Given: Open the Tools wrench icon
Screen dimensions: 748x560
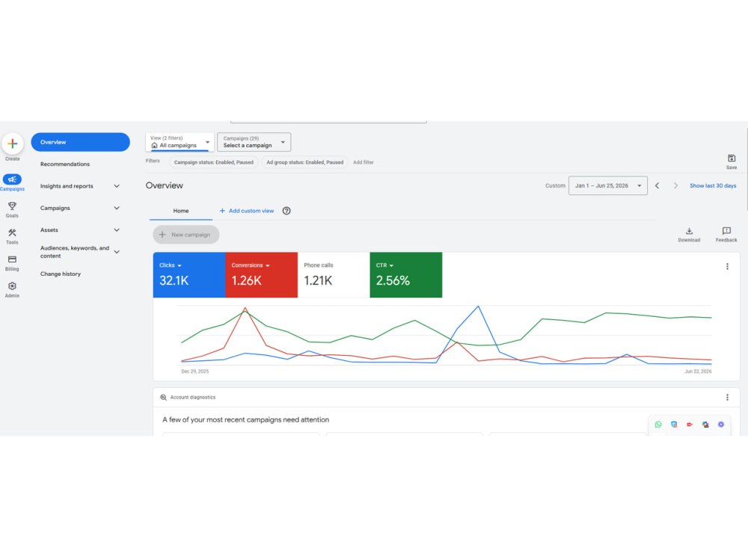Looking at the screenshot, I should click(x=13, y=233).
